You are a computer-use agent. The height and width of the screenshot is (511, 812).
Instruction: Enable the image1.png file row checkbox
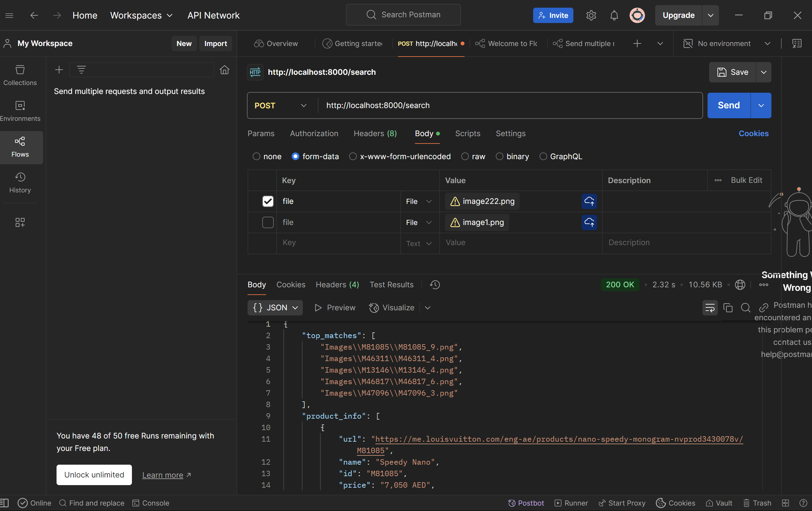click(268, 222)
